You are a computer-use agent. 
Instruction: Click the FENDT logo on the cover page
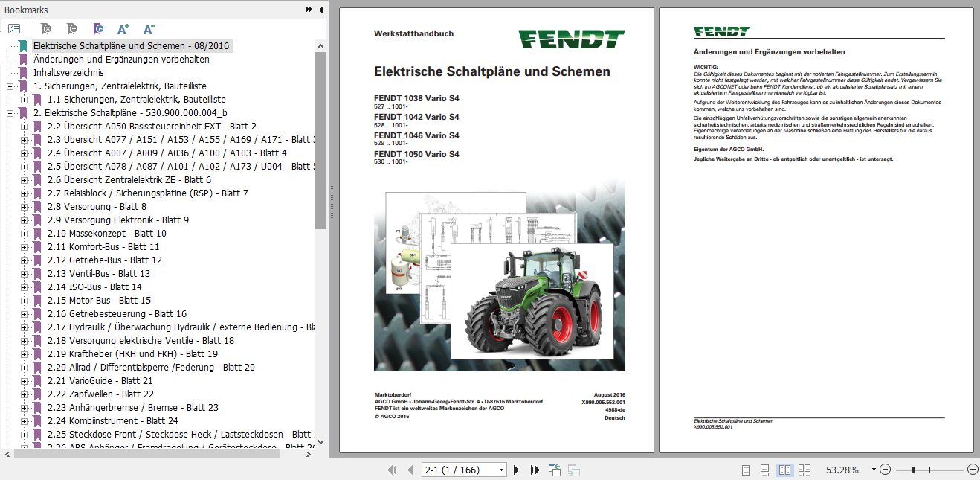[572, 39]
